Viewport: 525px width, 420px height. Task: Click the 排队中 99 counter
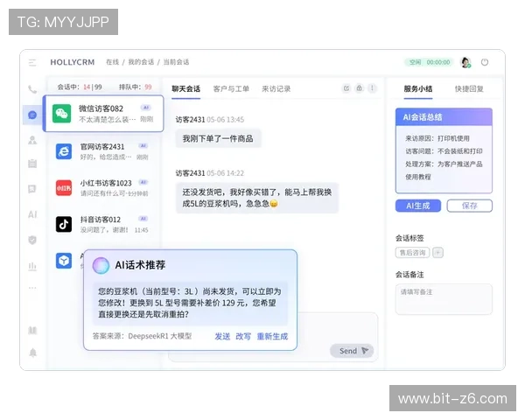[136, 87]
